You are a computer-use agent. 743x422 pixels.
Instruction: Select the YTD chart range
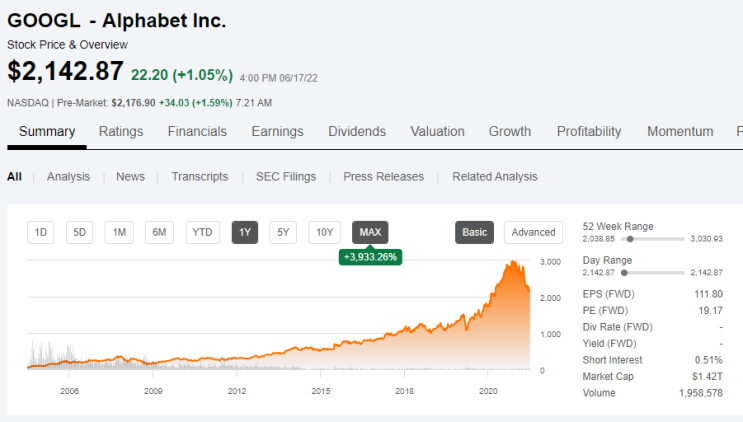[x=202, y=233]
